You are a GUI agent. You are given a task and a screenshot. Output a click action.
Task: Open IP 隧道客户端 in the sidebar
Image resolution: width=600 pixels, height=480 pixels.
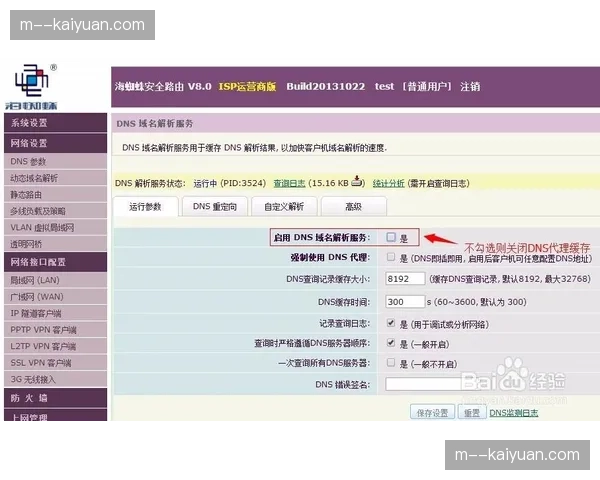tap(55, 313)
